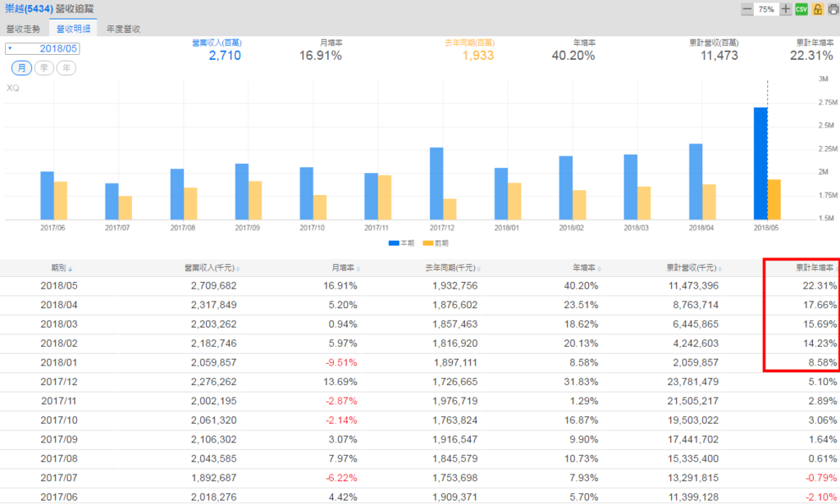The height and width of the screenshot is (504, 840).
Task: Click the 2018/01 label on chart axis
Action: (506, 228)
